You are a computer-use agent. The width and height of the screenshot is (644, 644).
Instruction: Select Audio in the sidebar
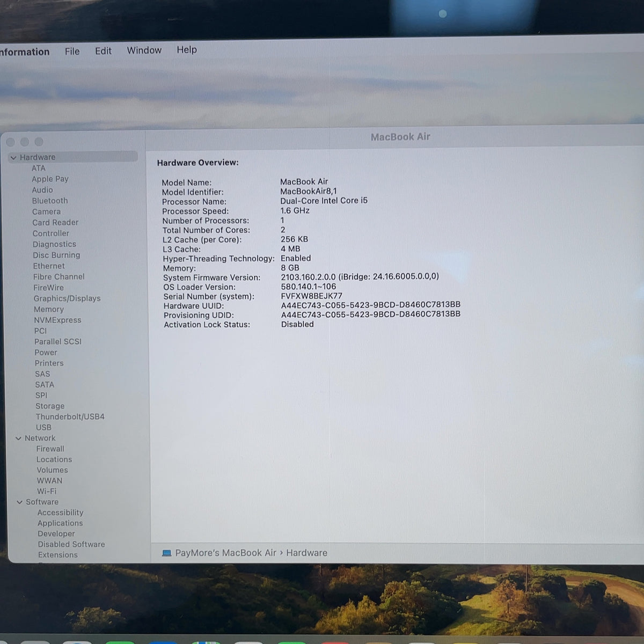[x=42, y=190]
